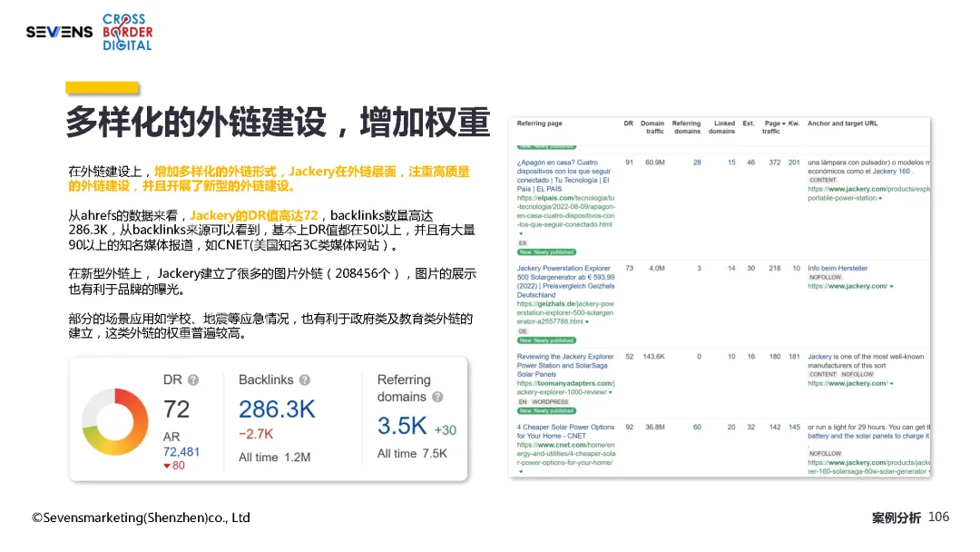The width and height of the screenshot is (980, 552).
Task: Click the Kw. column header
Action: (x=794, y=123)
